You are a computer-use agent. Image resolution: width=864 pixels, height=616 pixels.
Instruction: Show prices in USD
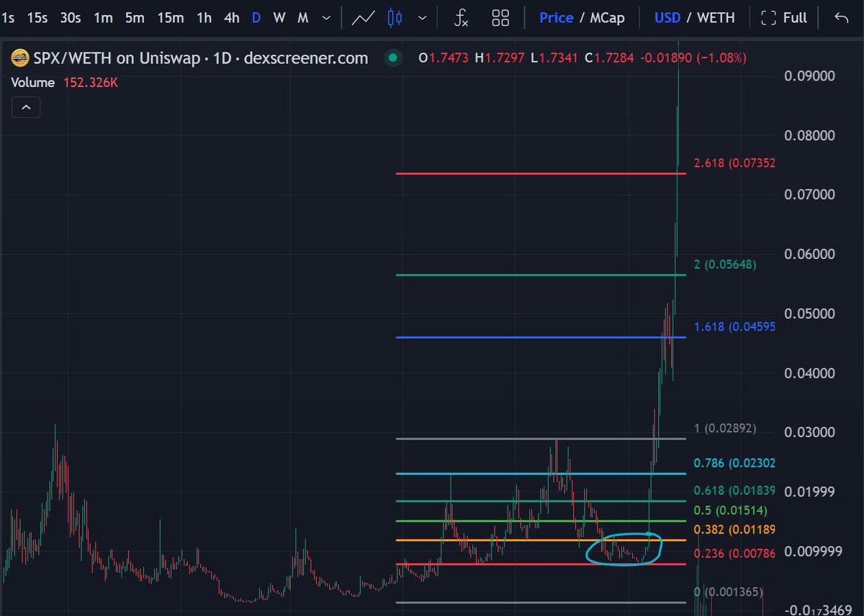(667, 17)
